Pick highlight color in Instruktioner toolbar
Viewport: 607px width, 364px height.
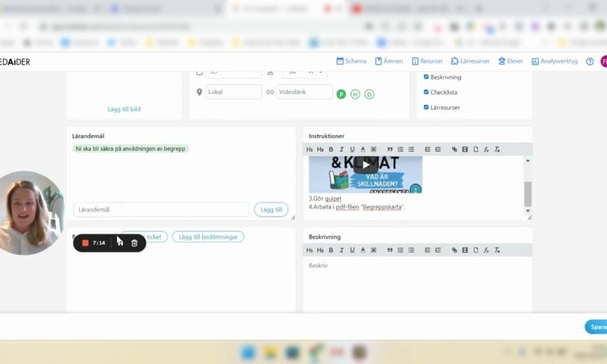[x=373, y=149]
